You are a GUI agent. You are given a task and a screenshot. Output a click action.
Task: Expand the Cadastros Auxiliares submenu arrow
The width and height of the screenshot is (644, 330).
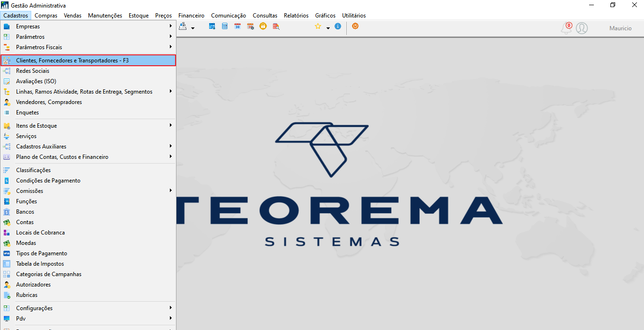coord(171,146)
